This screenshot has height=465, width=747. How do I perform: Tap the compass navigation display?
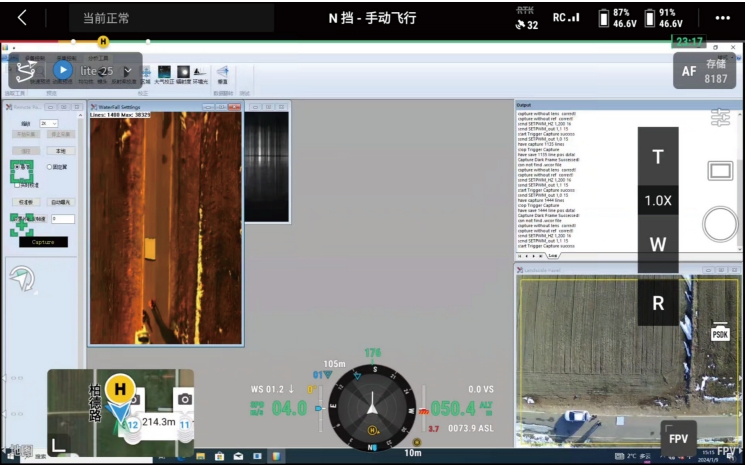click(x=372, y=406)
